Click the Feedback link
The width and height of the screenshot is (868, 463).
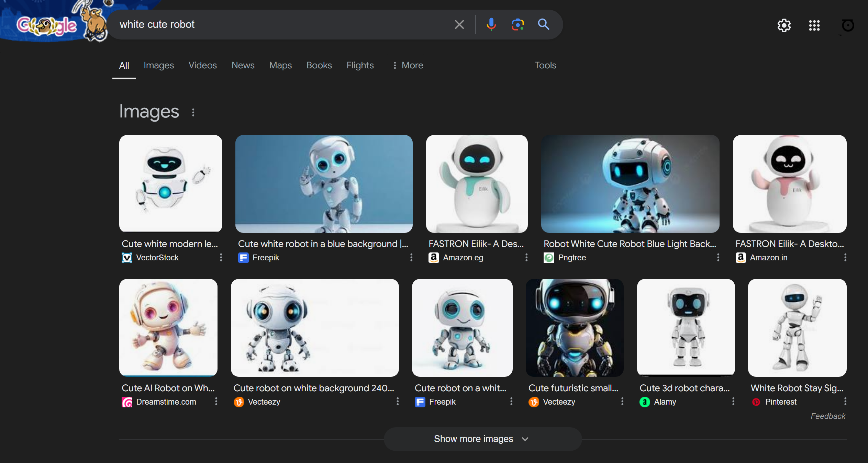pos(828,416)
